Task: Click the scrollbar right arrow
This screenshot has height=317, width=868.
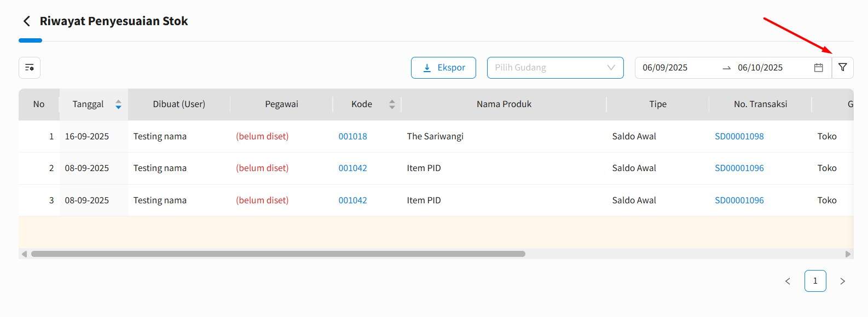Action: tap(848, 254)
